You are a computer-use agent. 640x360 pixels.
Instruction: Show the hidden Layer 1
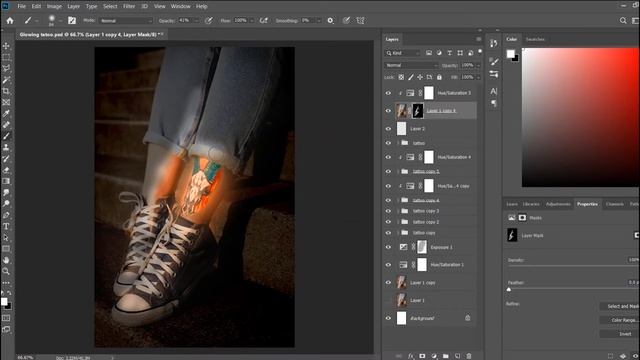point(388,300)
